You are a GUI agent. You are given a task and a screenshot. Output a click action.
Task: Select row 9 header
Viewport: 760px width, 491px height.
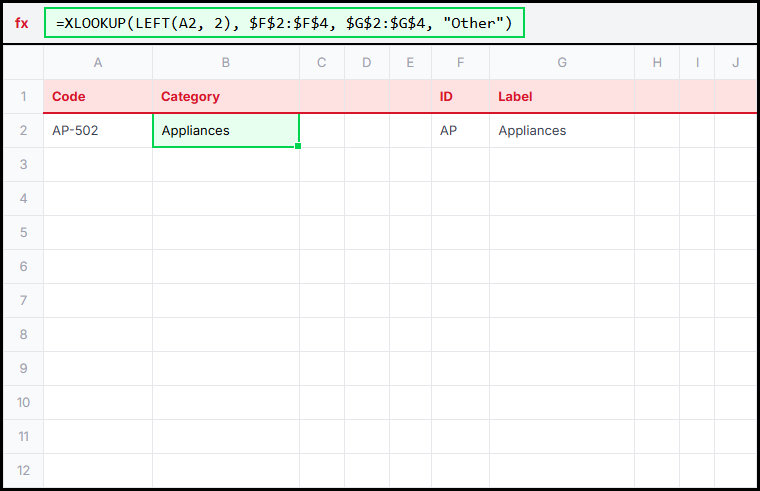click(23, 368)
